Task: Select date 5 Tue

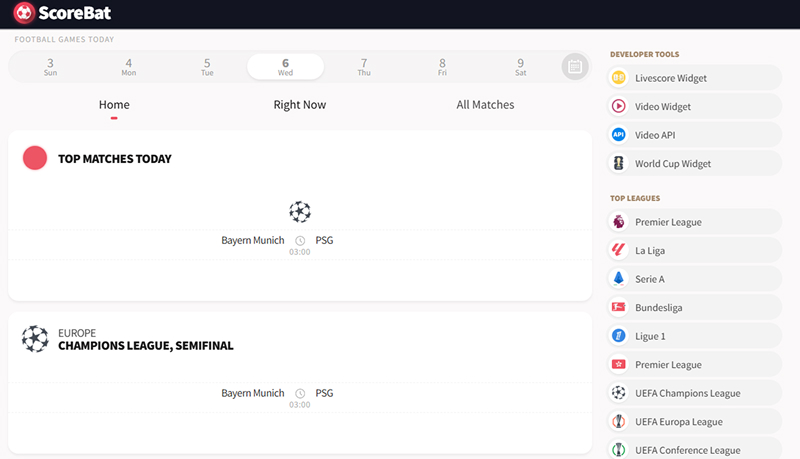Action: tap(207, 67)
